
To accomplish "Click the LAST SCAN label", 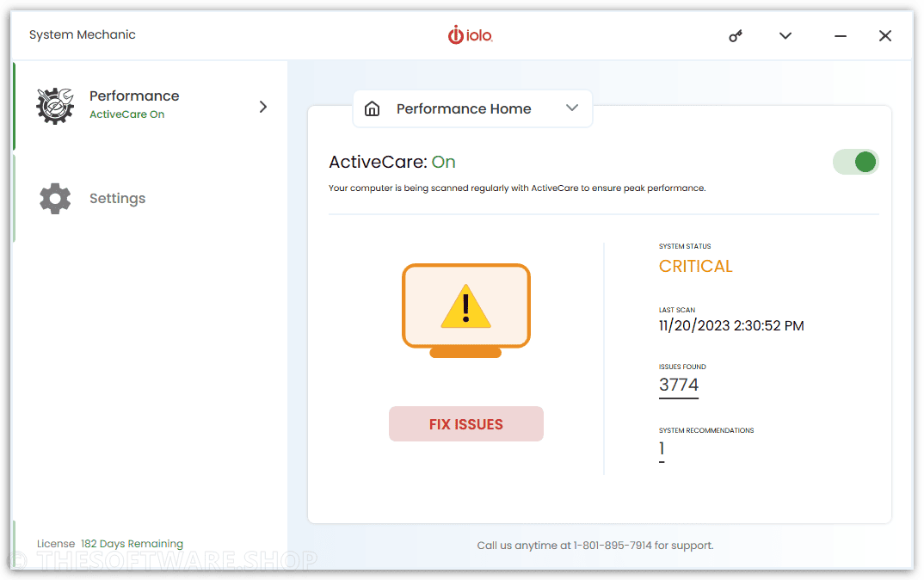I will pos(677,310).
